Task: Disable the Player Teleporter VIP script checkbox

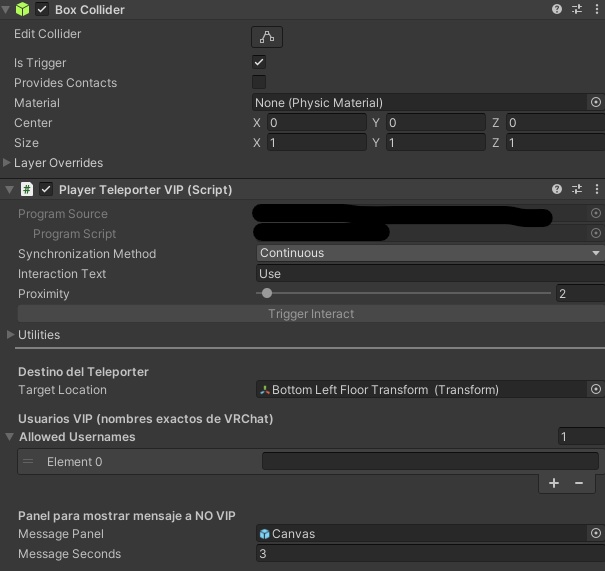Action: pyautogui.click(x=46, y=189)
